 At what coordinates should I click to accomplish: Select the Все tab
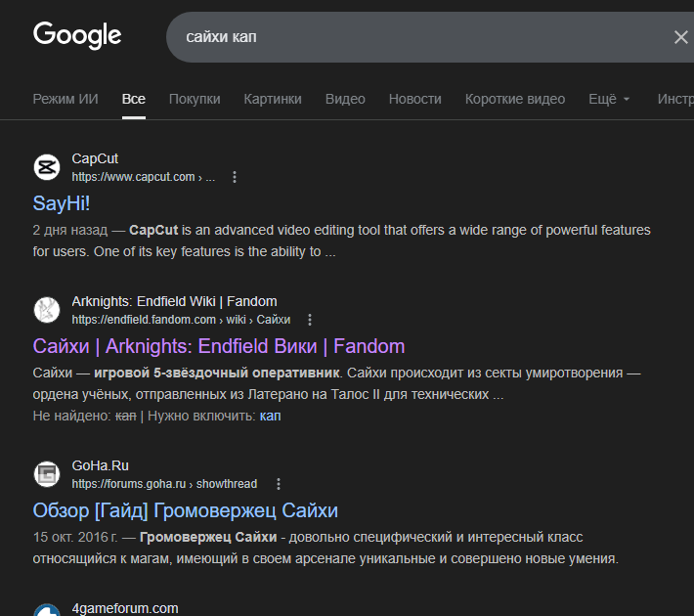click(134, 99)
